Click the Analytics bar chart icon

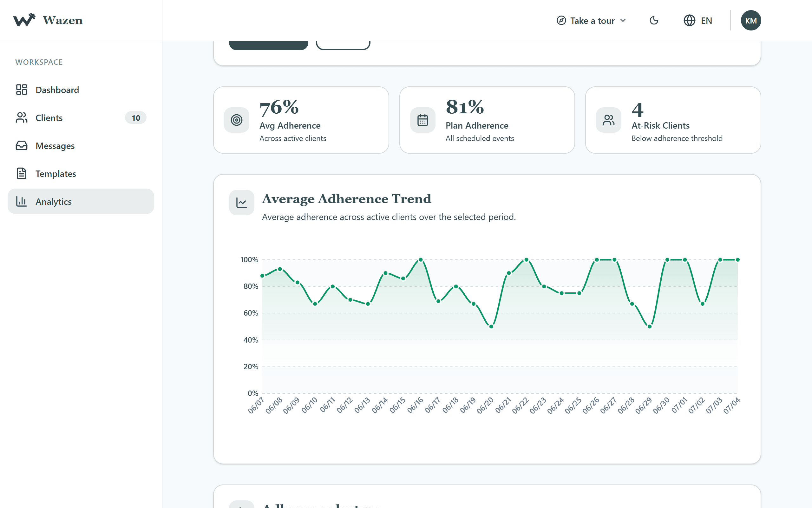[22, 201]
